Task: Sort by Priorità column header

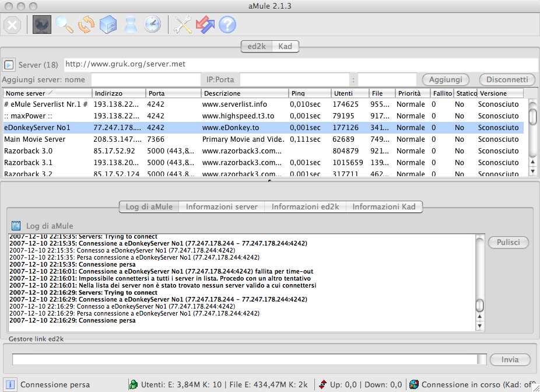Action: [412, 93]
